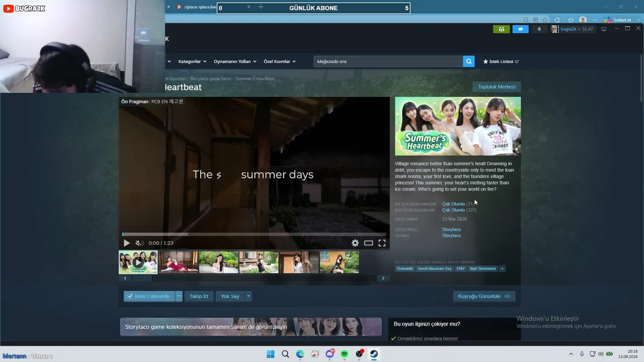Open browser zoom magnifier icon
Image resolution: width=644 pixels, height=362 pixels.
(526, 20)
